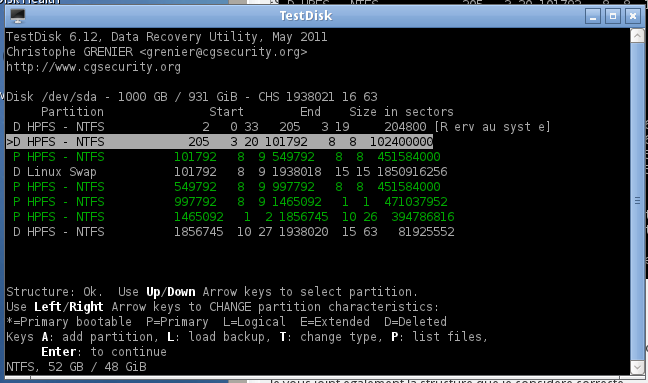648x383 pixels.
Task: Click the 'L: load backup' key hint
Action: [216, 337]
